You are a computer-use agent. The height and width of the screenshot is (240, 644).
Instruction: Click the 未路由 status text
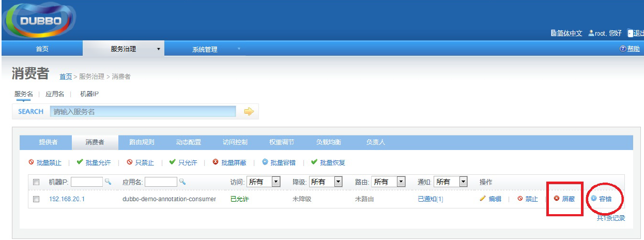coord(364,199)
